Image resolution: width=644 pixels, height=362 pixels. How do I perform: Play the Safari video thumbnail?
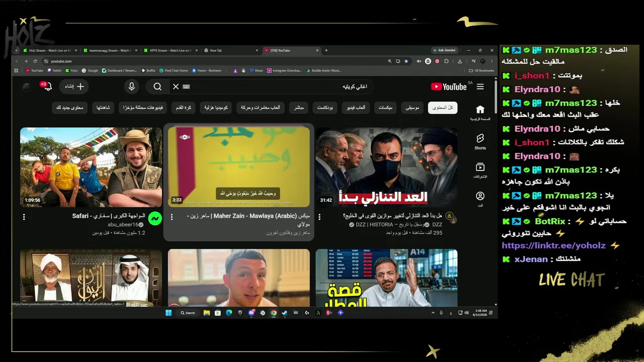(91, 167)
